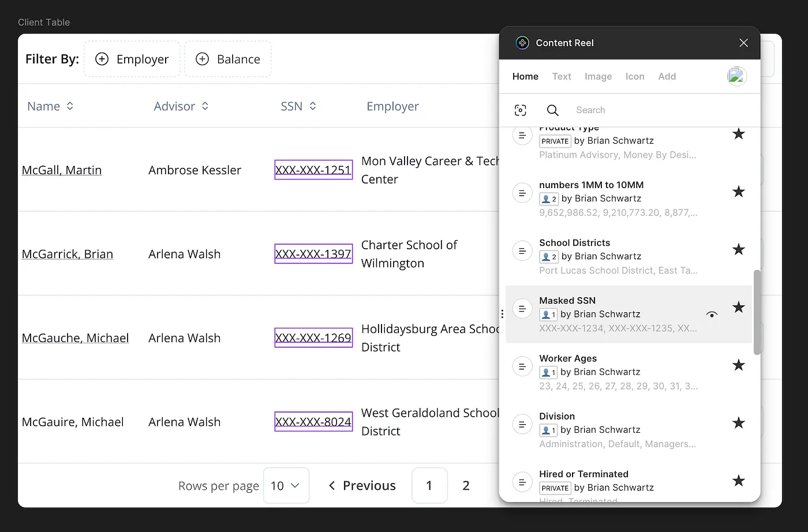The width and height of the screenshot is (808, 532).
Task: Switch to the Icon tab
Action: coord(635,76)
